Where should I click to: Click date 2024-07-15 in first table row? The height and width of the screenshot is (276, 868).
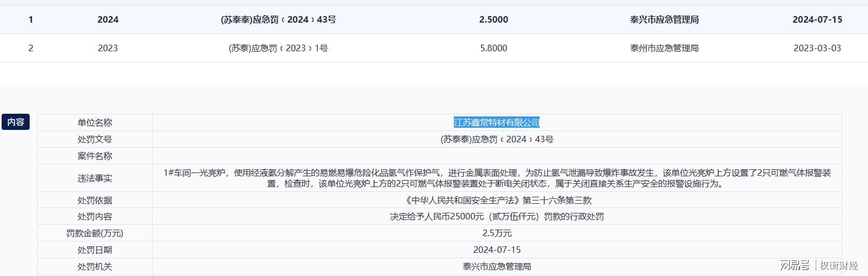(817, 19)
